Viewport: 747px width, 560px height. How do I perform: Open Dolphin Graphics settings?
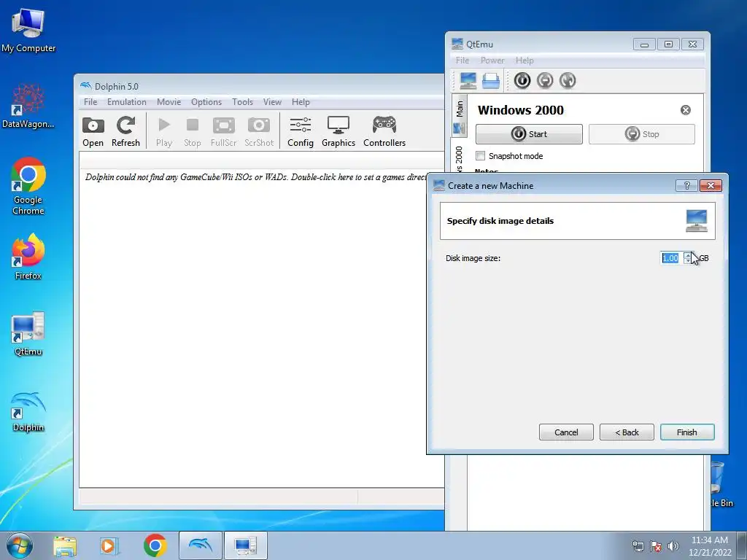(338, 131)
